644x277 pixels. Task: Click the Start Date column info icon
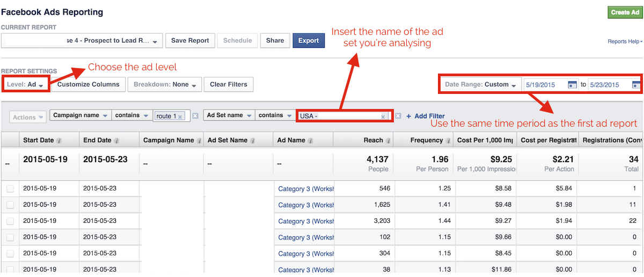point(59,141)
